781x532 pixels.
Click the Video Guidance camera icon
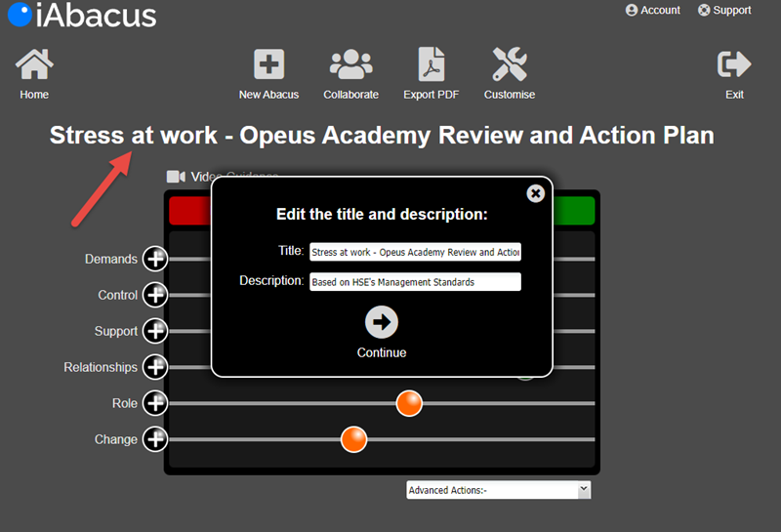(176, 177)
